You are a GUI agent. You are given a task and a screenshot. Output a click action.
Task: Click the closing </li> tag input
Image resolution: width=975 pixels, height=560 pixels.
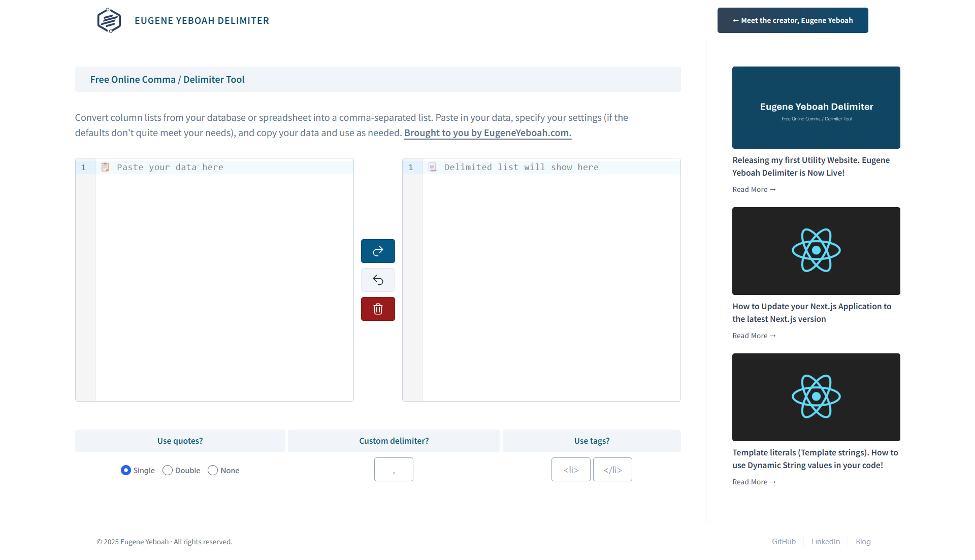tap(612, 469)
